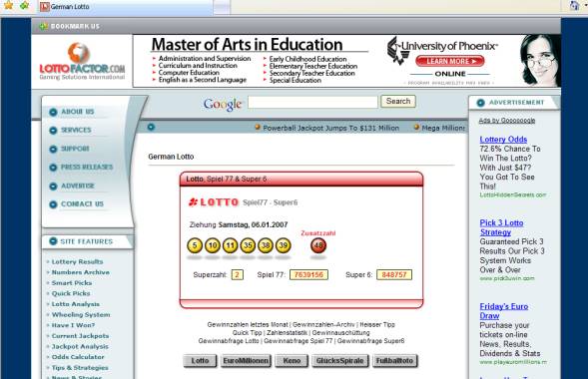Image resolution: width=588 pixels, height=379 pixels.
Task: Open Support menu item
Action: (76, 149)
